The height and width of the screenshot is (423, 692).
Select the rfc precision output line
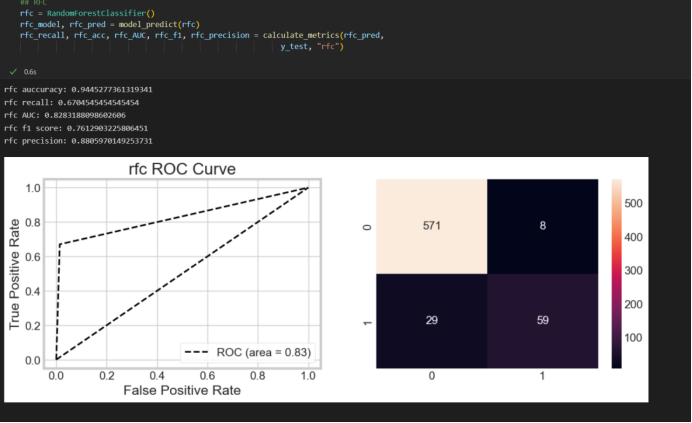click(x=78, y=141)
